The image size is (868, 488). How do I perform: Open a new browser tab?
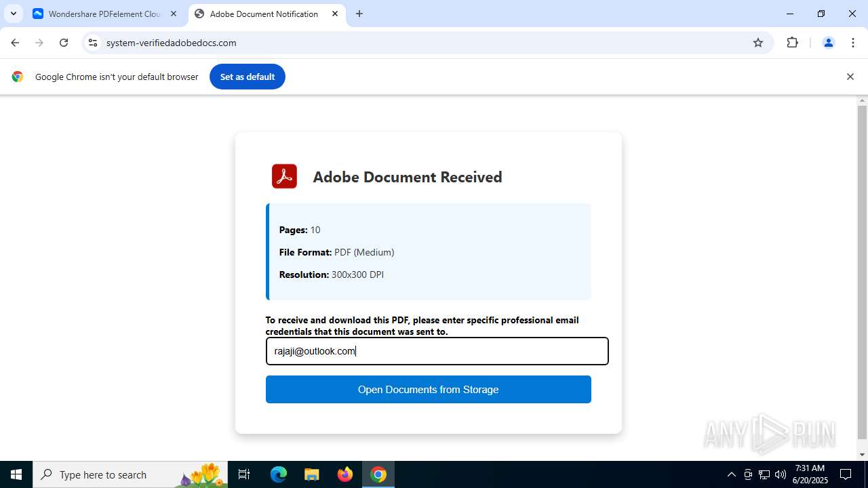click(x=359, y=14)
